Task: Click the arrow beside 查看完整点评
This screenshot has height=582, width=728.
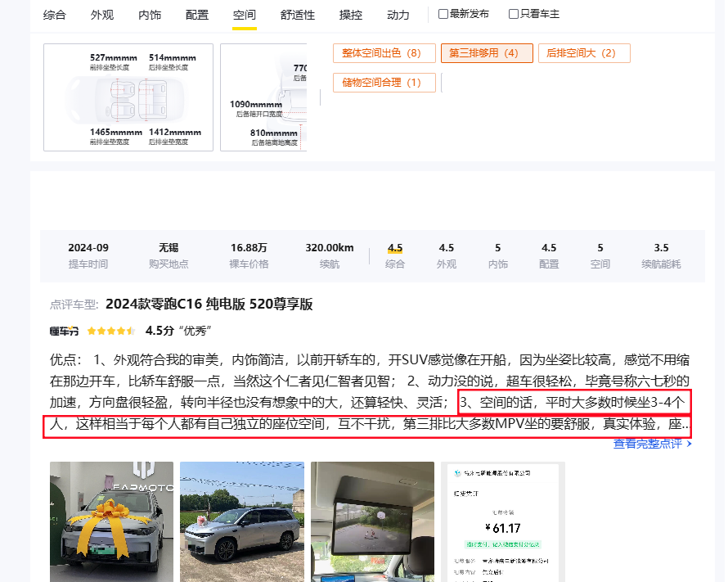Action: (x=689, y=444)
